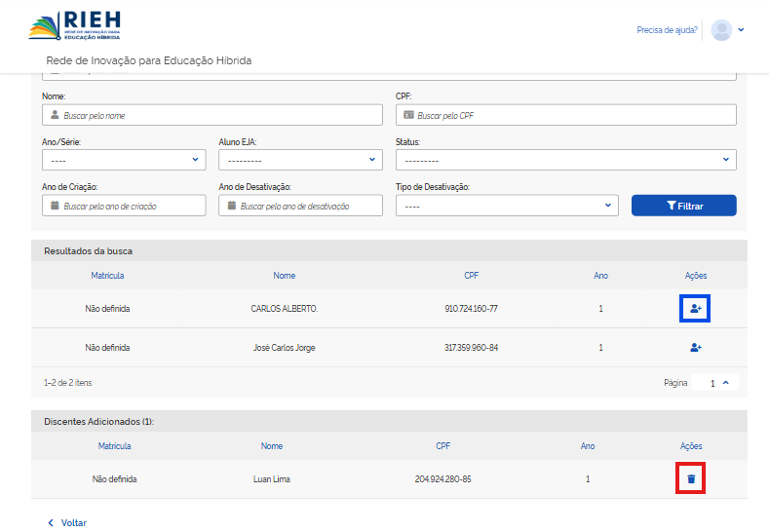This screenshot has height=532, width=769.
Task: Go back using the Voltar link
Action: coord(67,522)
